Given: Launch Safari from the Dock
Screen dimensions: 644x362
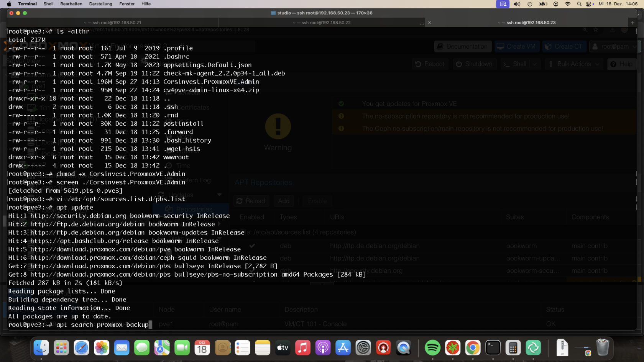Looking at the screenshot, I should 81,348.
